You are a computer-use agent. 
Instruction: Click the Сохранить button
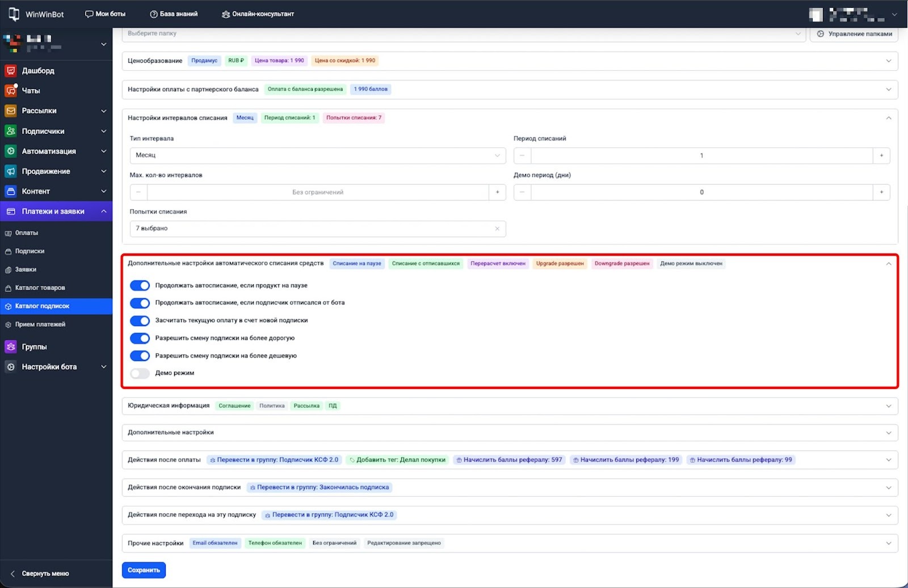coord(144,570)
